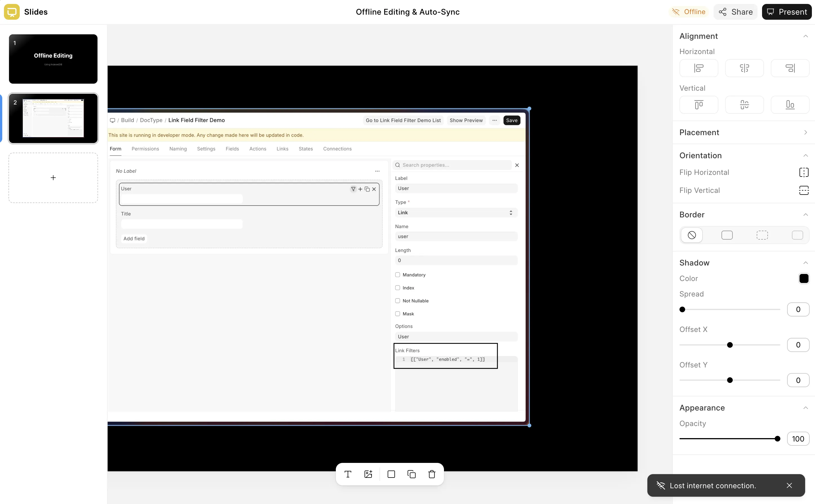The width and height of the screenshot is (815, 504).
Task: Click the text tool in bottom toolbar
Action: tap(348, 474)
